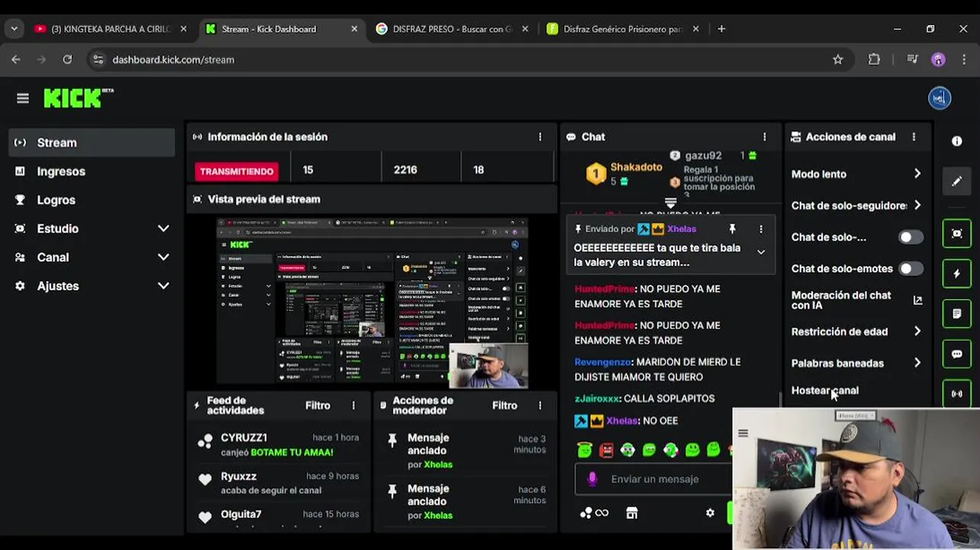Open Acciones de moderador three-dot menu
The width and height of the screenshot is (980, 550).
tap(540, 406)
